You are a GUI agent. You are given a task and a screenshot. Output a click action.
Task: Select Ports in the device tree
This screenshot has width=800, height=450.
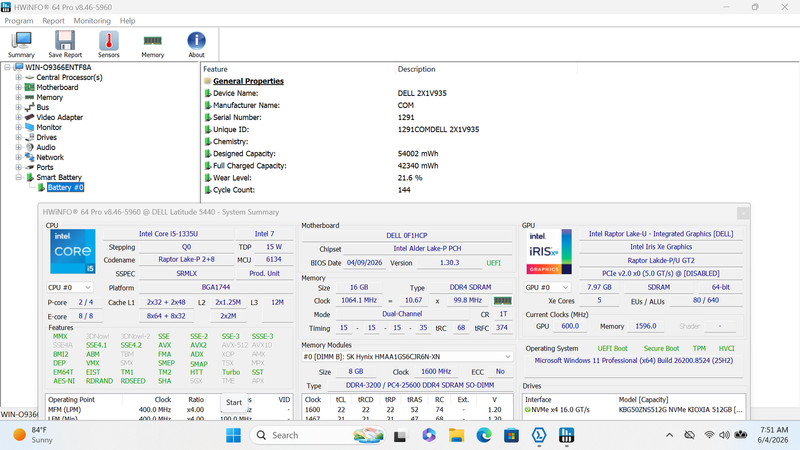(x=45, y=167)
